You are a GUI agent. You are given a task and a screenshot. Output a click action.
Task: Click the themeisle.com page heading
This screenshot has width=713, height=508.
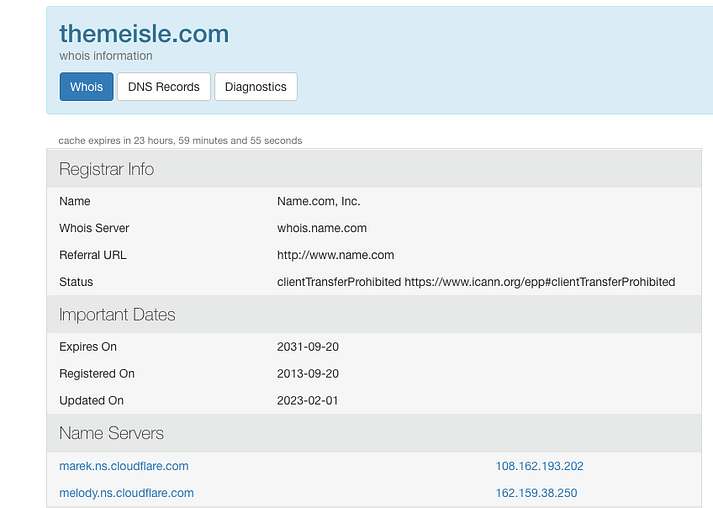click(x=144, y=34)
